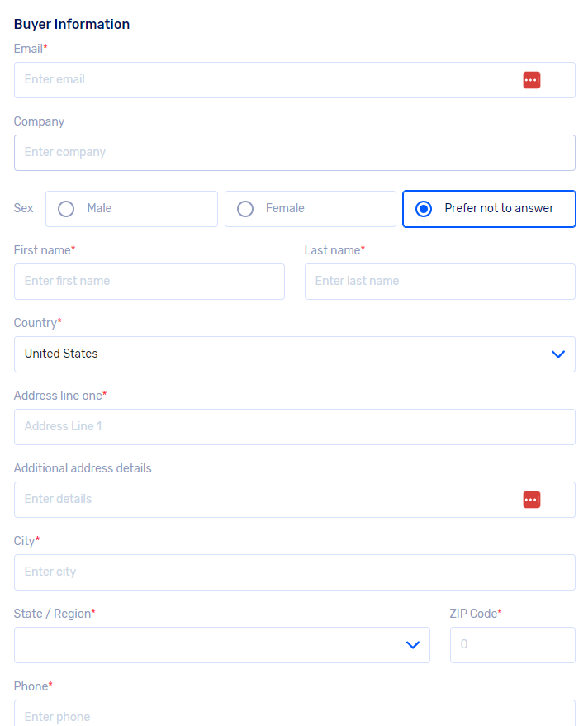Focus the First name text box
The width and height of the screenshot is (588, 726).
(x=149, y=282)
